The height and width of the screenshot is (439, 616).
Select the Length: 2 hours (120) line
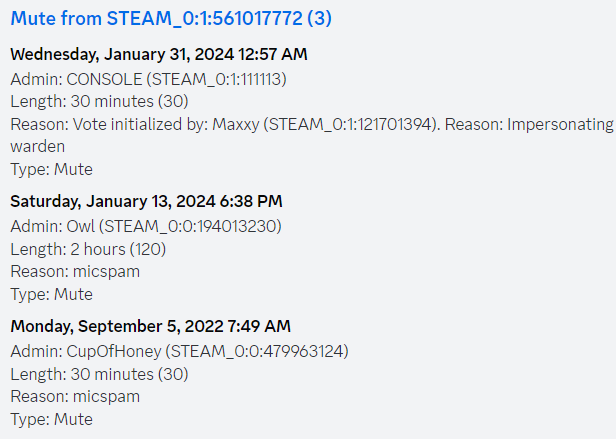coord(88,249)
